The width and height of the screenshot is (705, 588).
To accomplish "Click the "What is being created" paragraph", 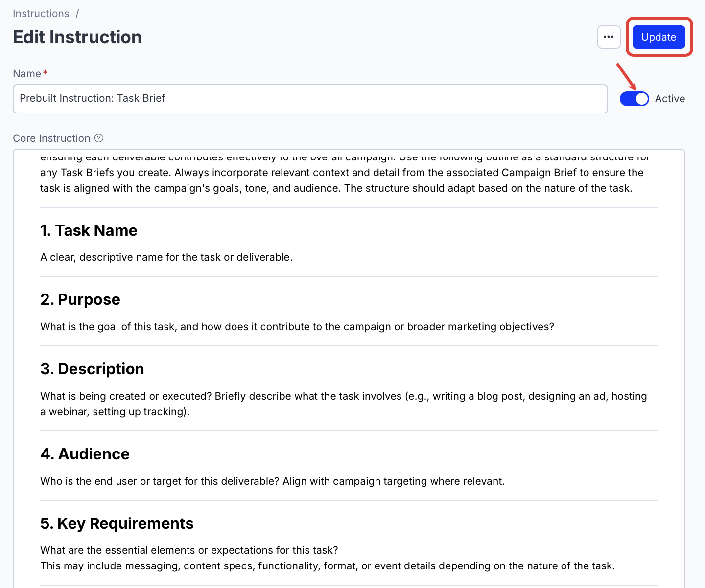I will tap(343, 396).
